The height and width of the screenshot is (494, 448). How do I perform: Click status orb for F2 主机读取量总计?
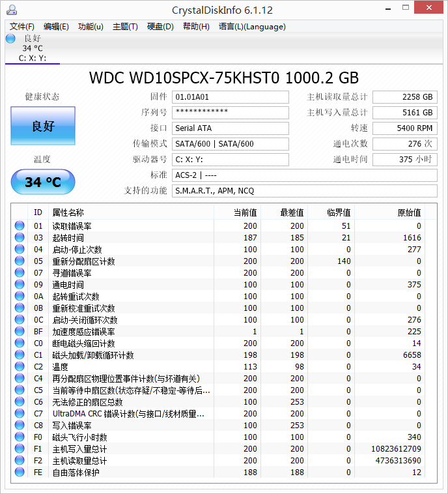[x=20, y=460]
